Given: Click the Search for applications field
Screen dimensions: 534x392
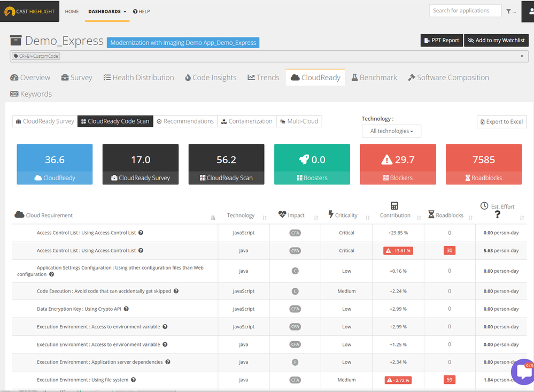Looking at the screenshot, I should pos(465,11).
